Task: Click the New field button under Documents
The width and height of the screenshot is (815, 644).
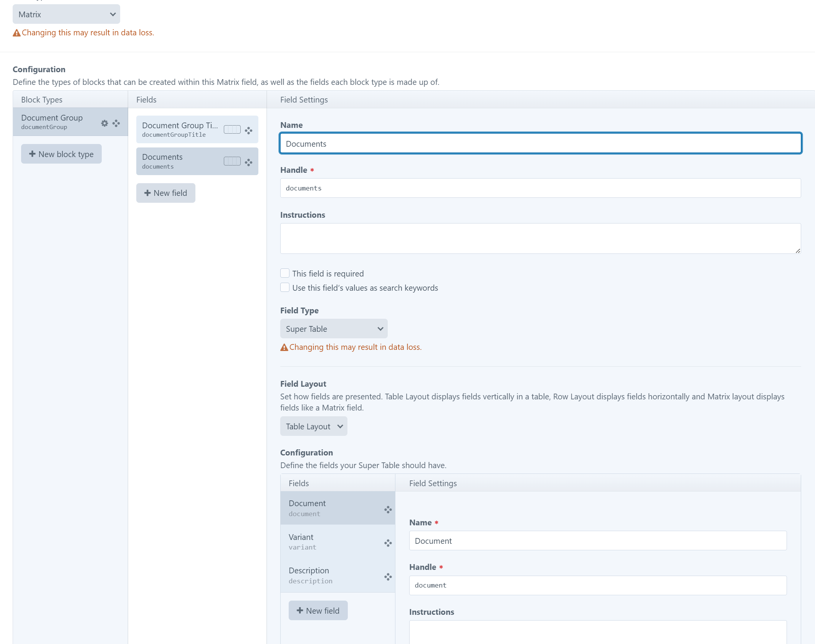Action: coord(165,193)
